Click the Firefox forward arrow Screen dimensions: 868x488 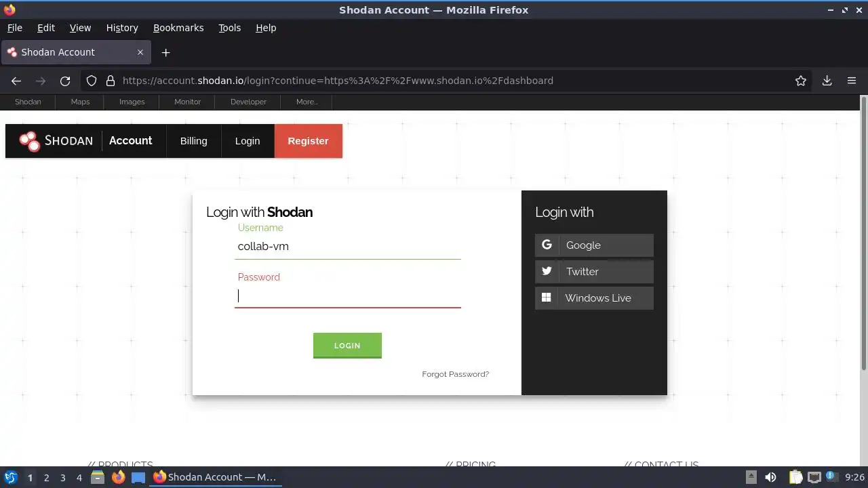point(41,81)
